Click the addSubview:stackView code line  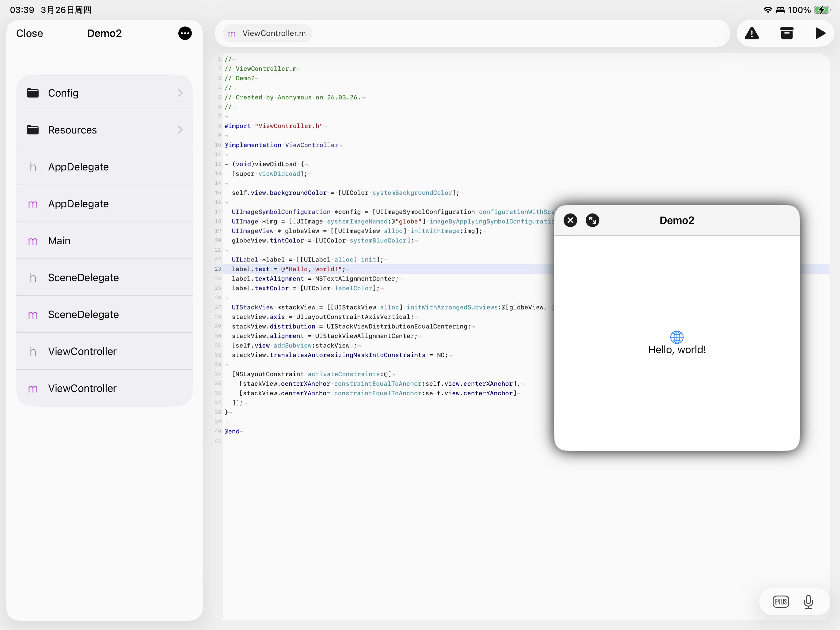[x=294, y=345]
